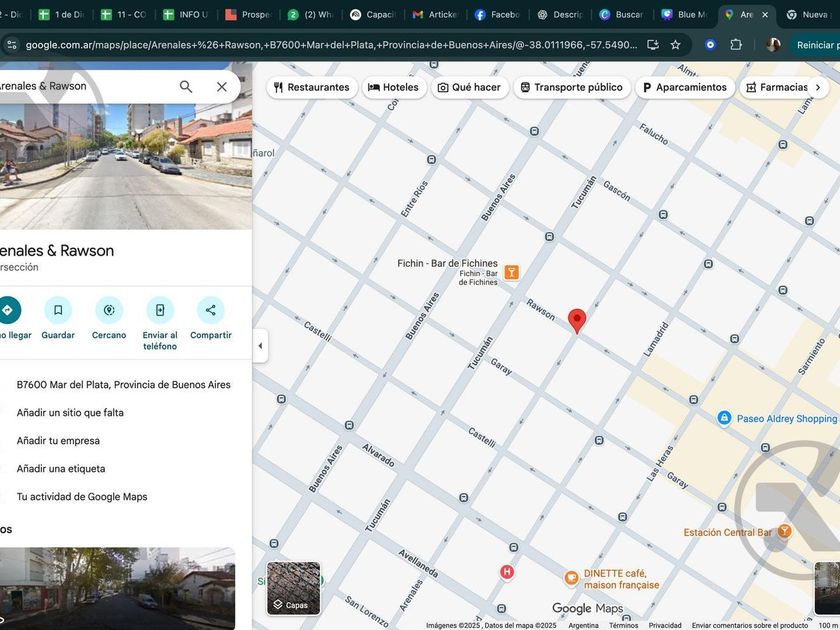Collapse the side panel arrow
The height and width of the screenshot is (630, 840).
click(260, 346)
